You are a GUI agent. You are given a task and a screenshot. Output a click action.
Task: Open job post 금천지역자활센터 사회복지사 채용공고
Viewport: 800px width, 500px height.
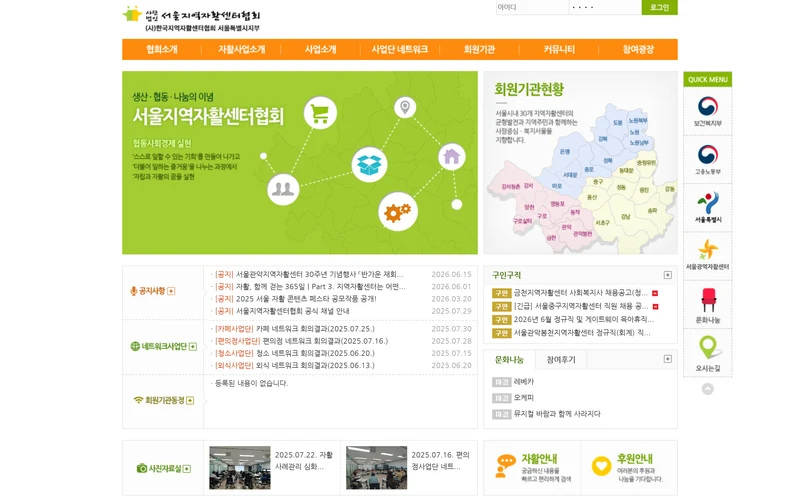581,293
